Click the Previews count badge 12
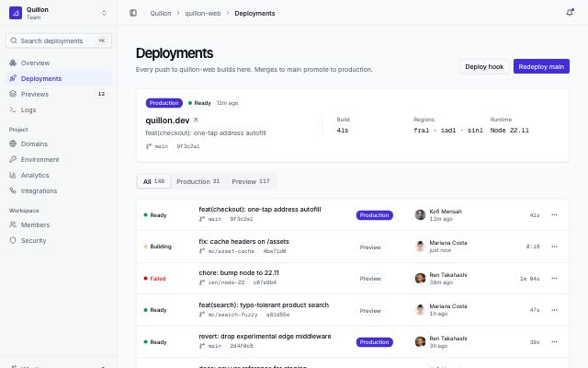Image resolution: width=588 pixels, height=368 pixels. tap(101, 94)
